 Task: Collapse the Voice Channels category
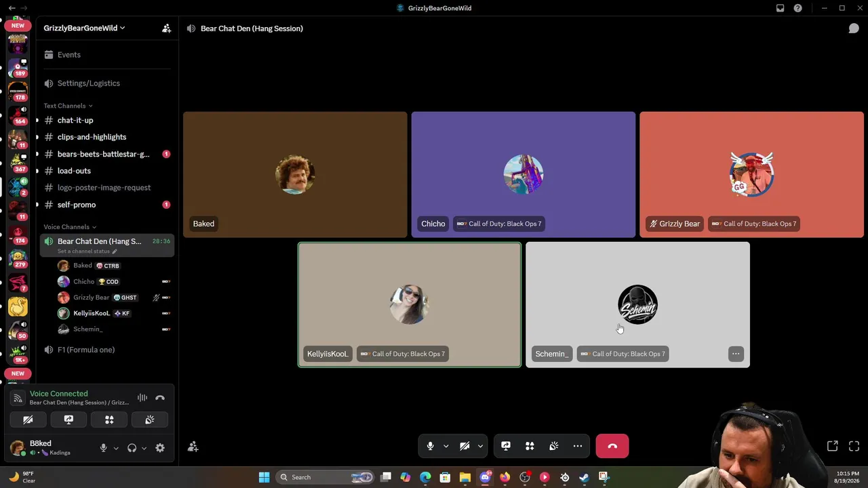[x=70, y=227]
